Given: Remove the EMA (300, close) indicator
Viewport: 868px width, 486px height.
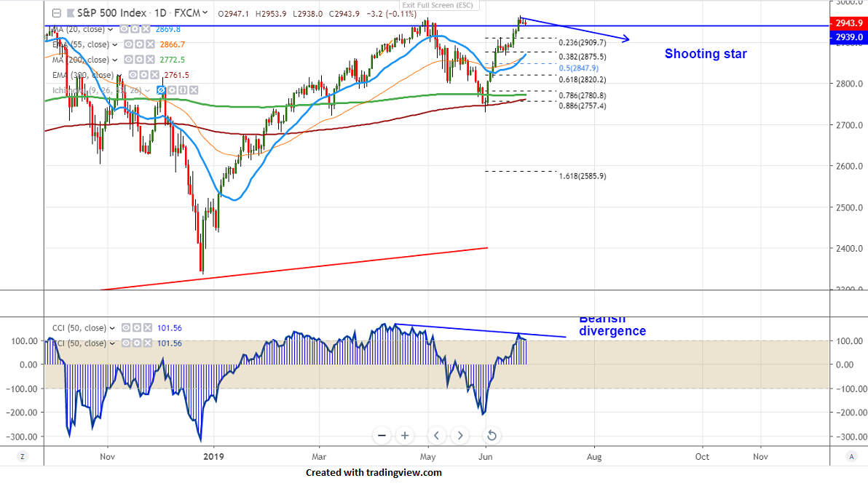Looking at the screenshot, I should tap(154, 75).
